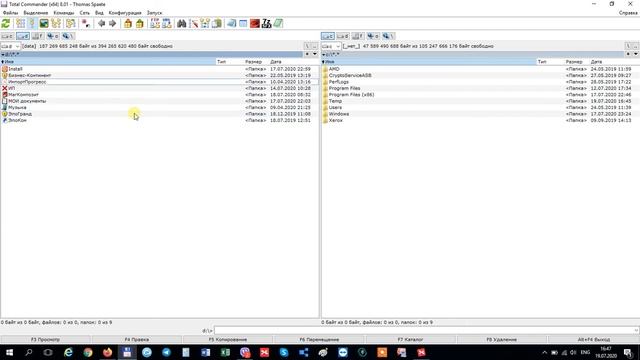
Task: Open right panel drive dropdown
Action: click(331, 46)
